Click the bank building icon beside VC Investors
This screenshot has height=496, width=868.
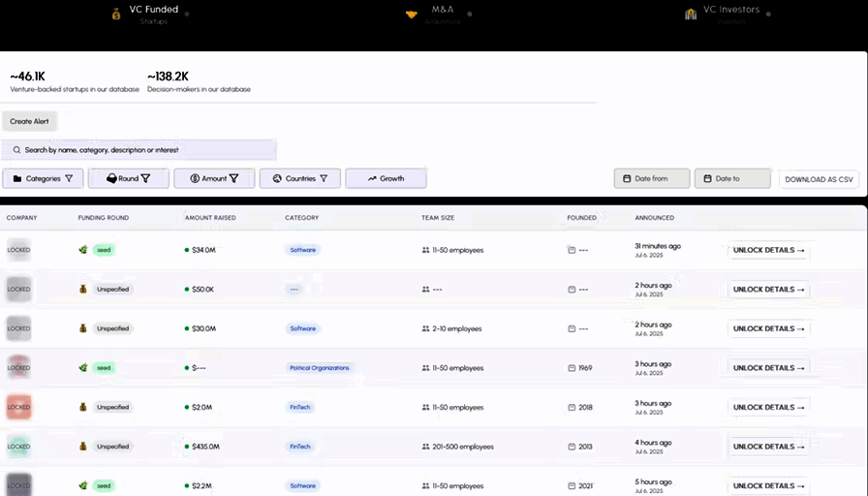691,15
